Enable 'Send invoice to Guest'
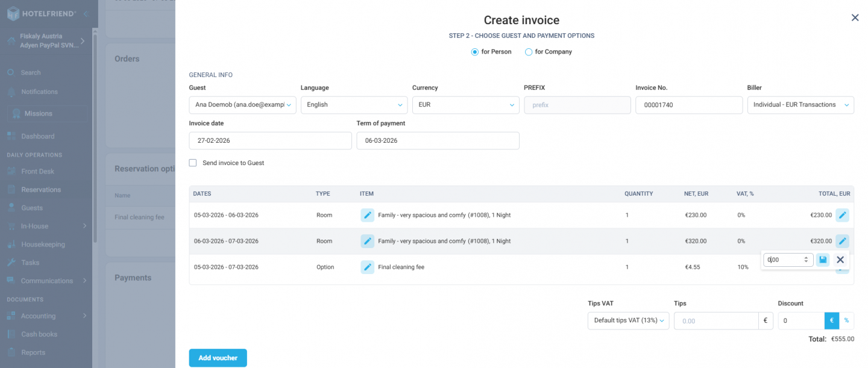 (x=192, y=163)
